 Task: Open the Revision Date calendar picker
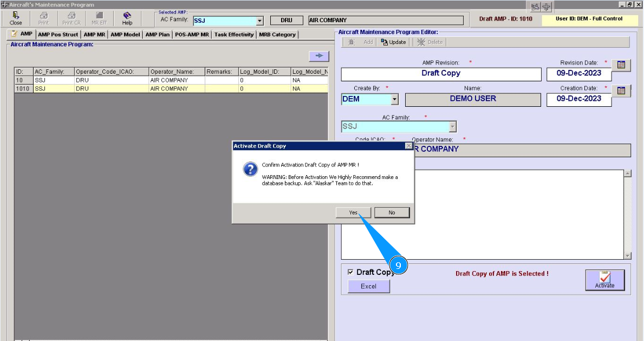coord(621,65)
